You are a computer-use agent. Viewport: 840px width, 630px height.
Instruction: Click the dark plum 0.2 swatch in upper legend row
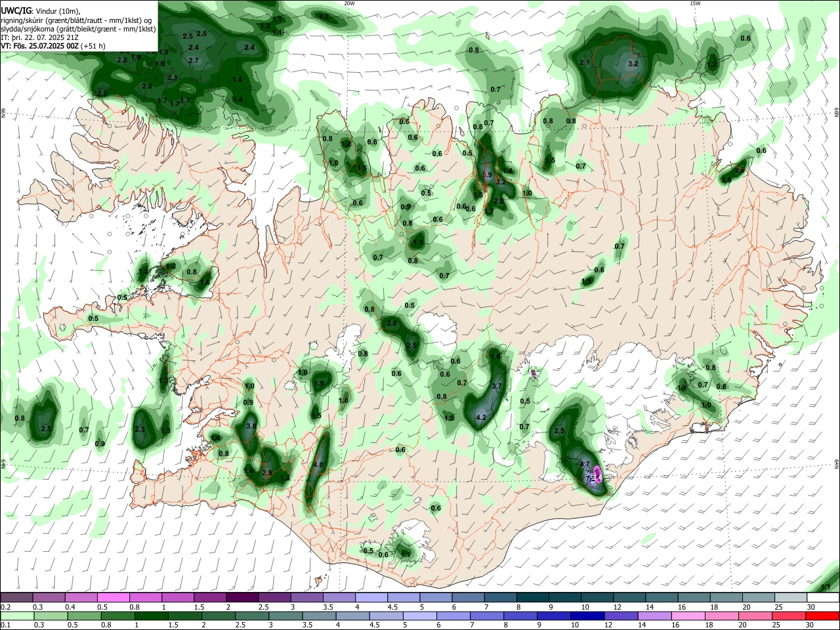click(x=16, y=597)
